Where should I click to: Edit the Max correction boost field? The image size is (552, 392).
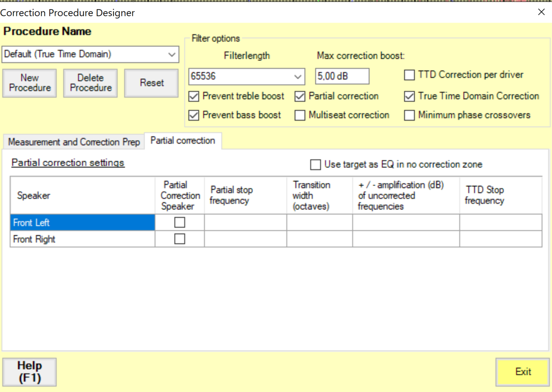pos(341,76)
